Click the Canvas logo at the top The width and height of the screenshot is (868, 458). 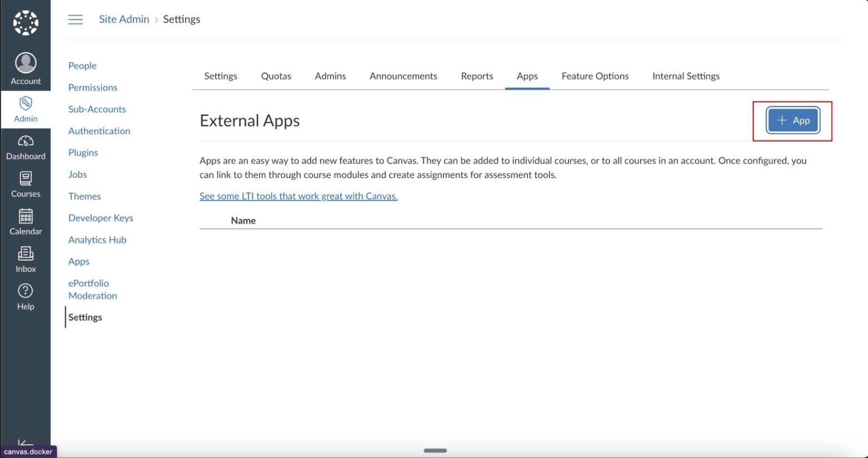click(x=26, y=23)
